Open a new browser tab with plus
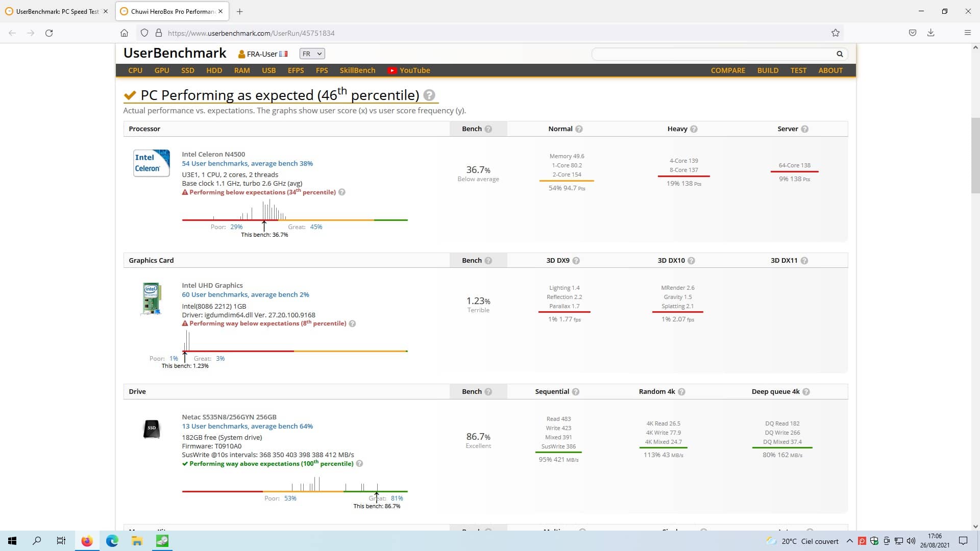This screenshot has height=551, width=980. [x=239, y=11]
